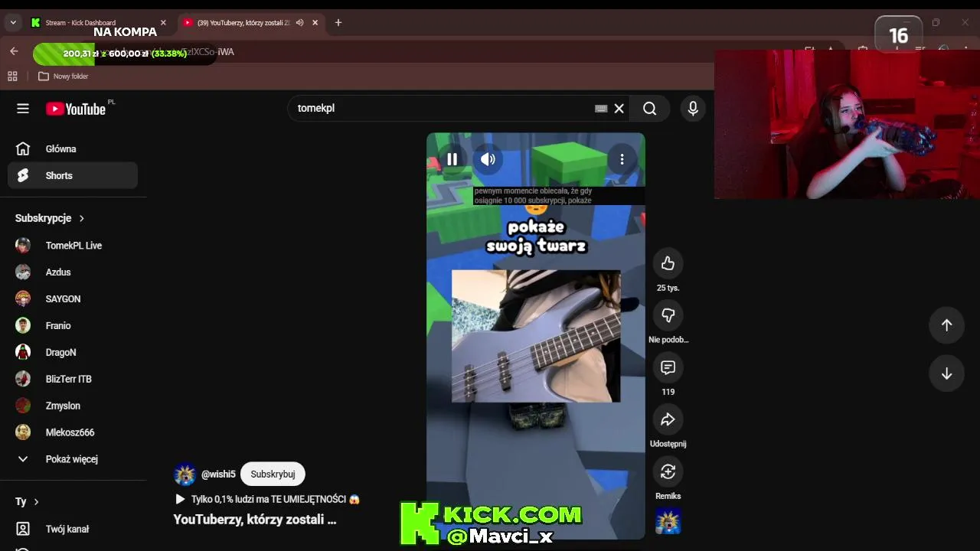Switch to the YouTube browser tab
The image size is (980, 551).
[250, 23]
